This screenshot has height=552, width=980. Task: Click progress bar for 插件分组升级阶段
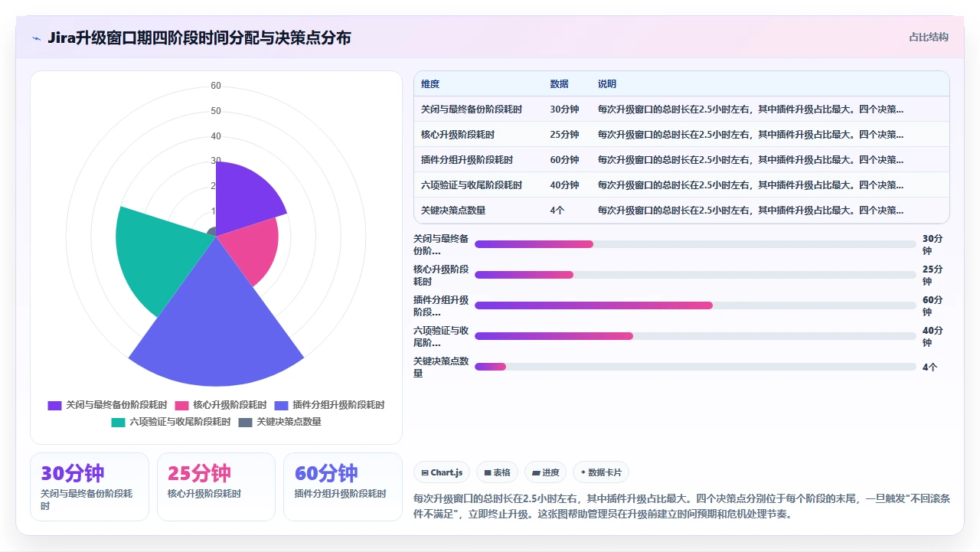coord(695,305)
